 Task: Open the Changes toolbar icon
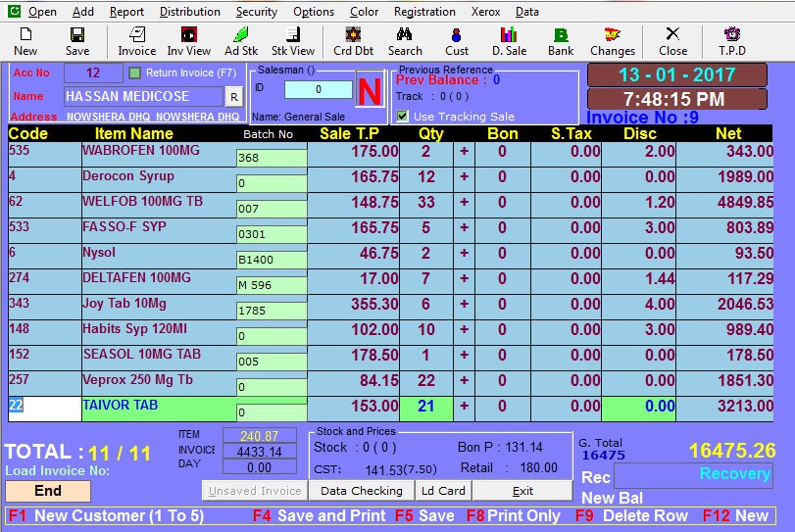(612, 34)
